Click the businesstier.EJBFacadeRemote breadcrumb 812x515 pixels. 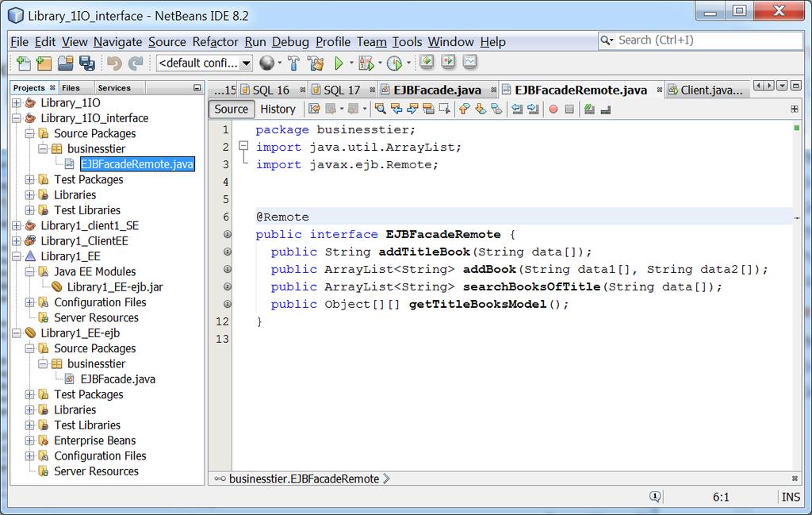pos(304,478)
